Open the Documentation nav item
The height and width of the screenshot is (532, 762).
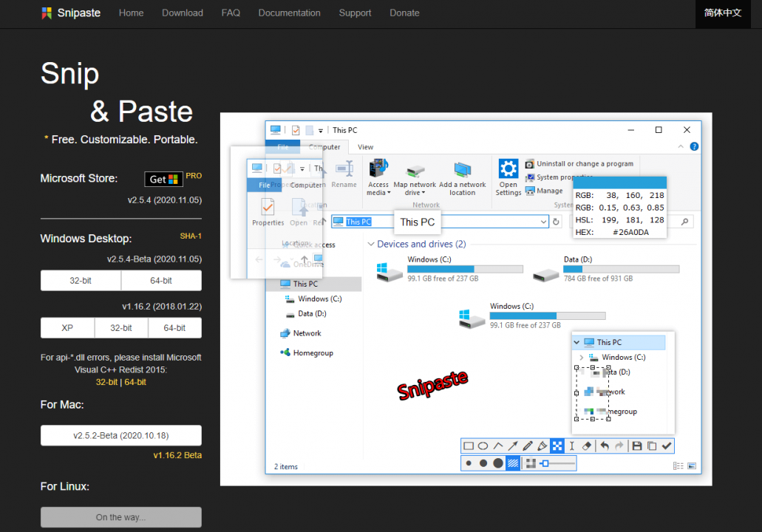click(289, 13)
